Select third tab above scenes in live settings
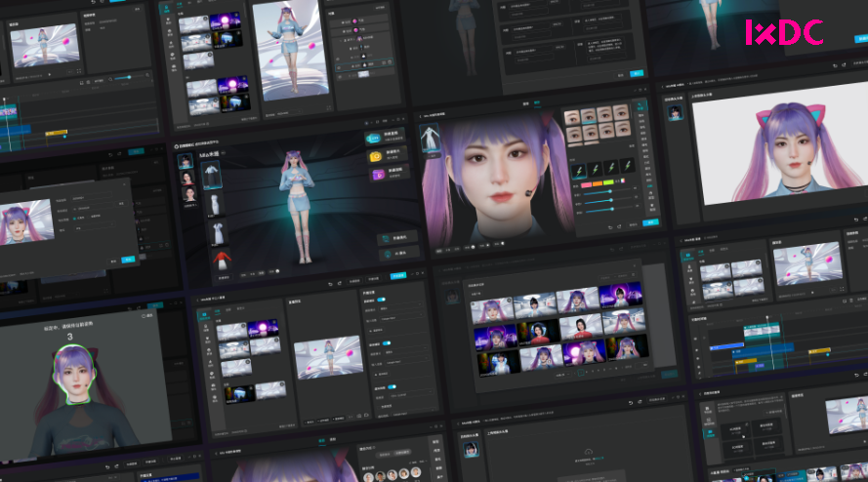 (x=240, y=308)
